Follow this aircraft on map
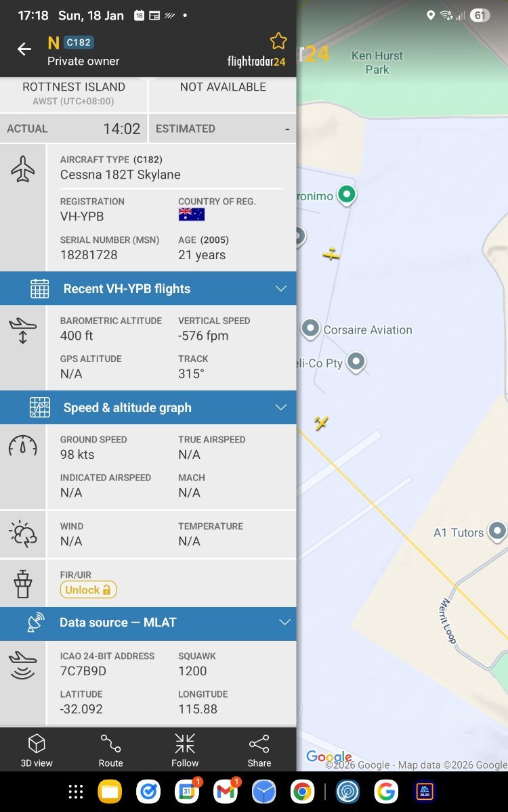The width and height of the screenshot is (508, 812). (185, 751)
